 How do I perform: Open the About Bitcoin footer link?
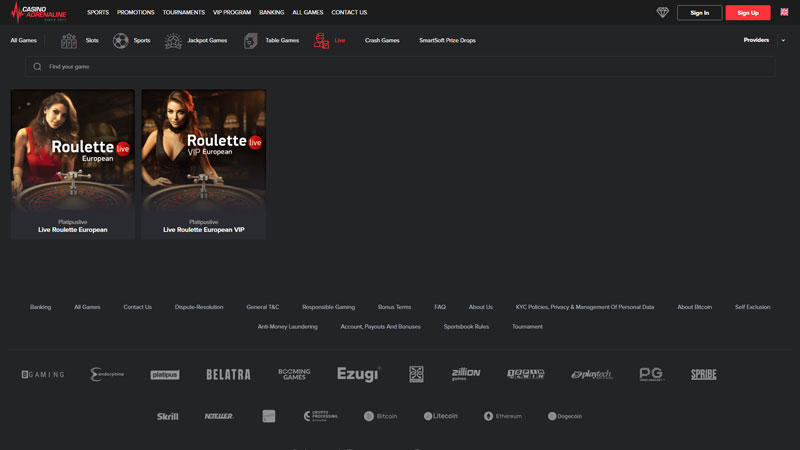(x=694, y=307)
